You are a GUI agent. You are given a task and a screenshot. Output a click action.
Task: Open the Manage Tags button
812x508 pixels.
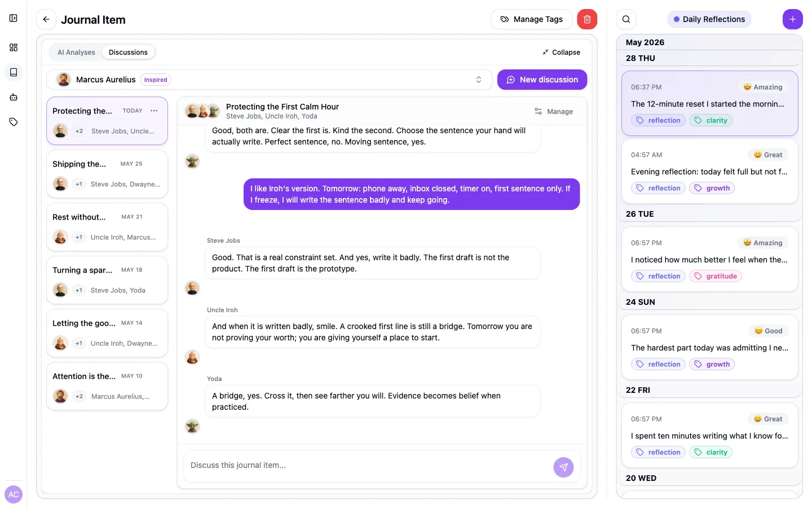point(531,19)
